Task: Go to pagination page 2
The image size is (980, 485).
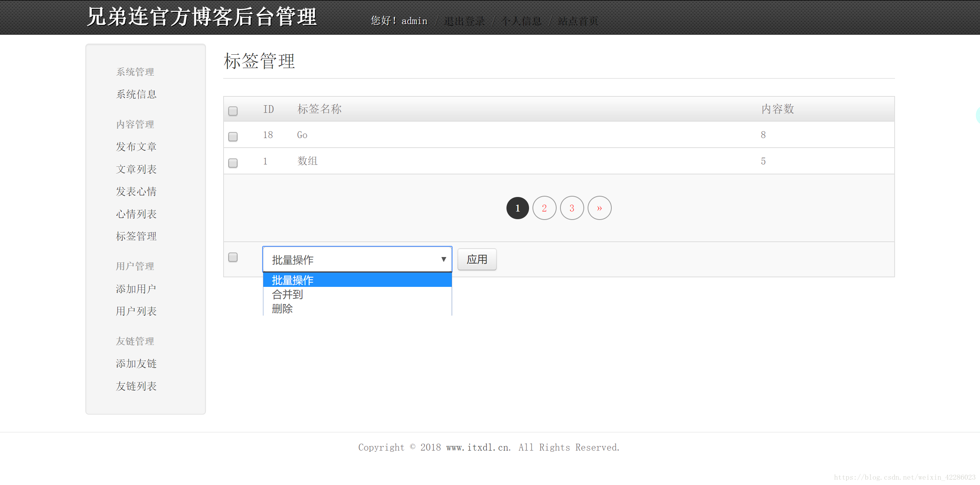Action: click(544, 208)
